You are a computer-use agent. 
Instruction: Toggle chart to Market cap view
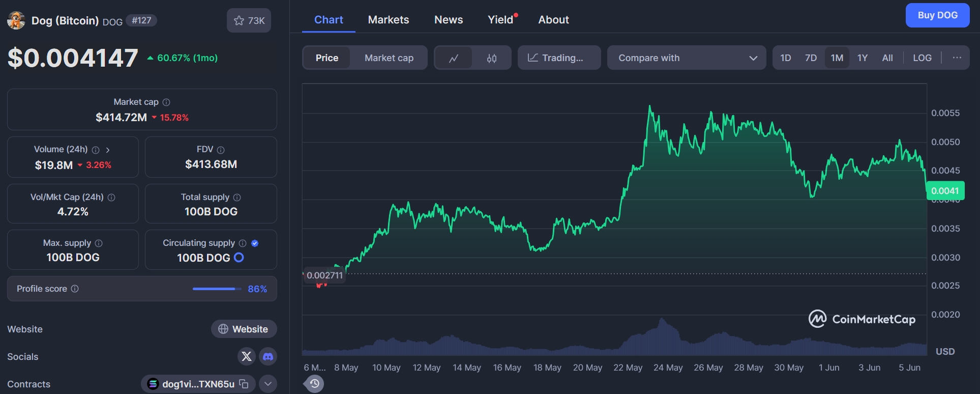(x=389, y=58)
